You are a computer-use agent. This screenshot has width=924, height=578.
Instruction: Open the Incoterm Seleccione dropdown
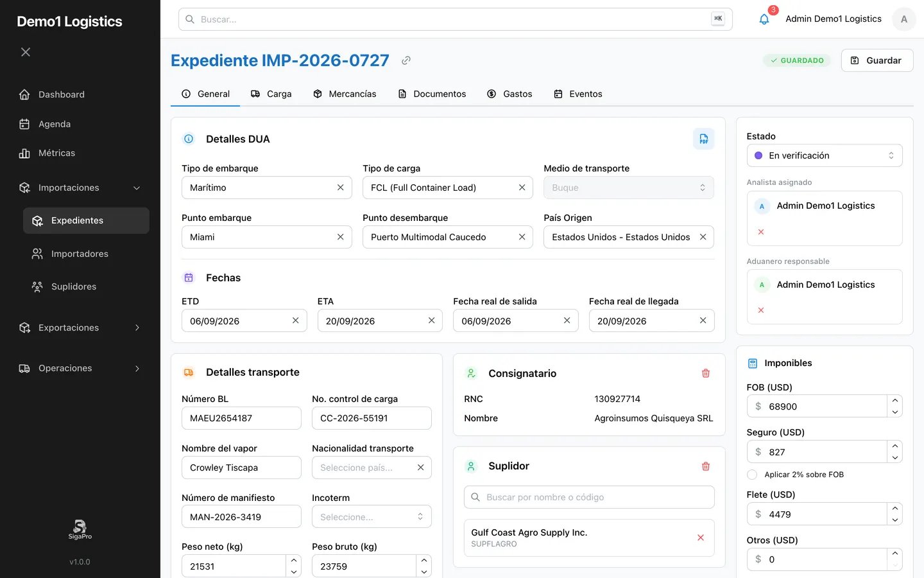point(372,516)
